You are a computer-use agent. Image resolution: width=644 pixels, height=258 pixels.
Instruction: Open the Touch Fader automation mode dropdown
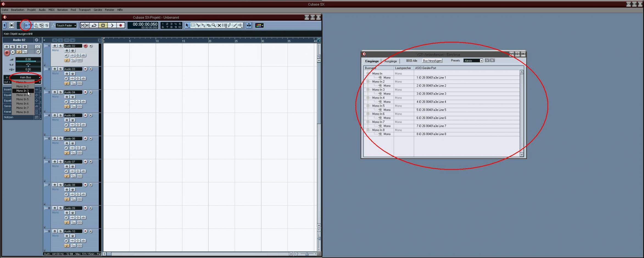tap(66, 25)
